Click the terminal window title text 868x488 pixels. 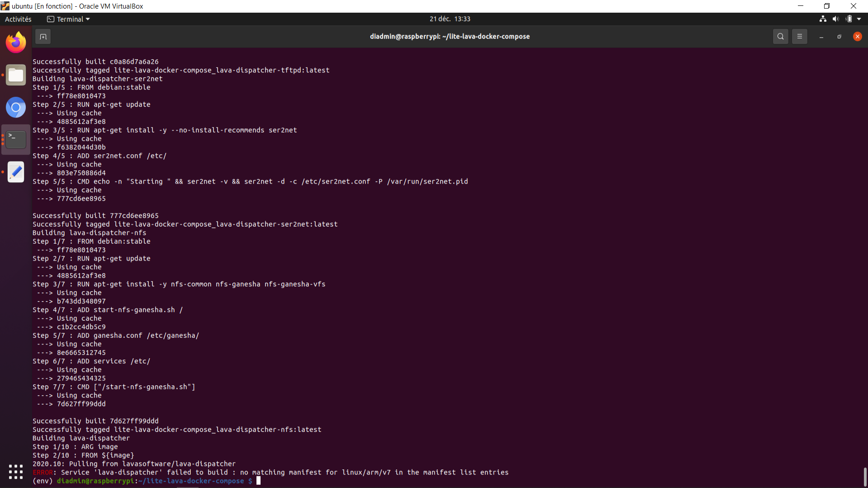pos(450,37)
